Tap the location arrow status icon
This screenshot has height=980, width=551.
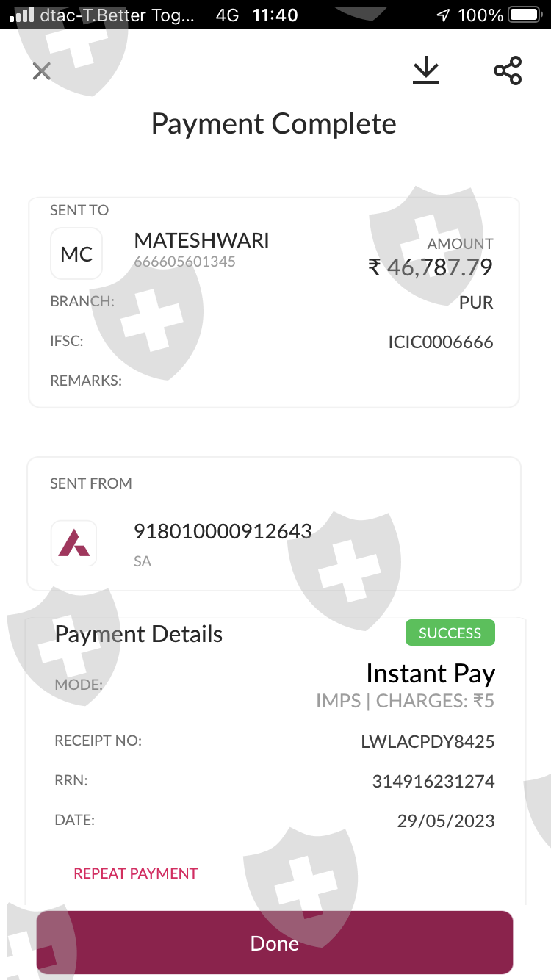pos(443,15)
